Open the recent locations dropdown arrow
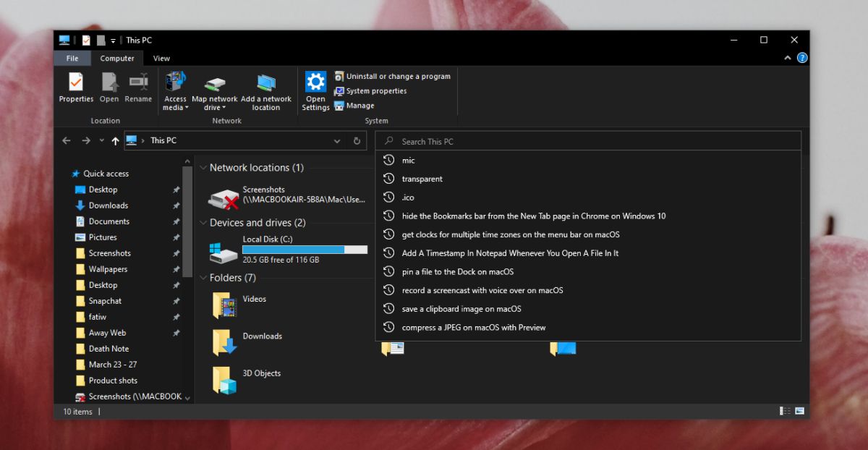 [x=101, y=141]
